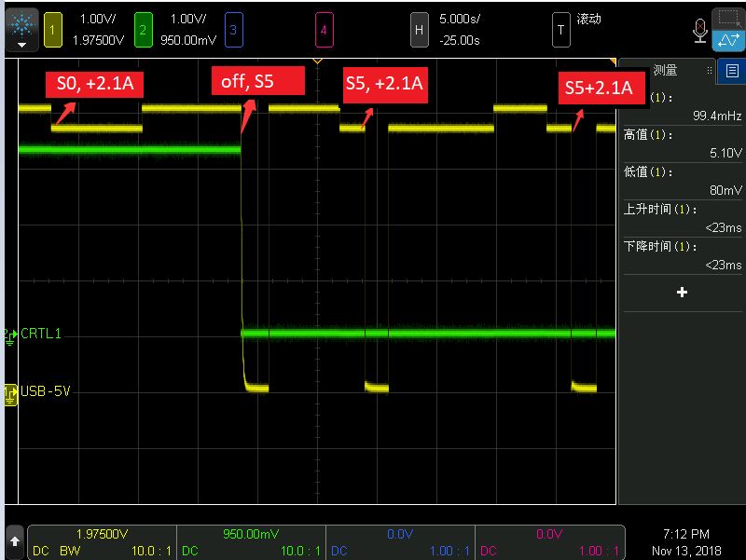Image resolution: width=746 pixels, height=560 pixels.
Task: Open trigger T settings
Action: point(561,30)
